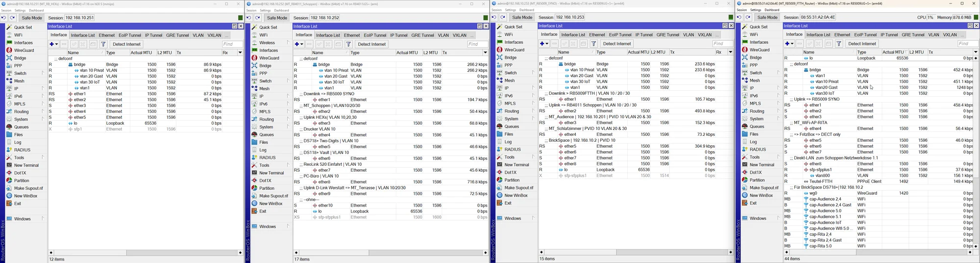Click vertical scrollbar in FTTH Router interface list
This screenshot has width=980, height=263.
976,152
